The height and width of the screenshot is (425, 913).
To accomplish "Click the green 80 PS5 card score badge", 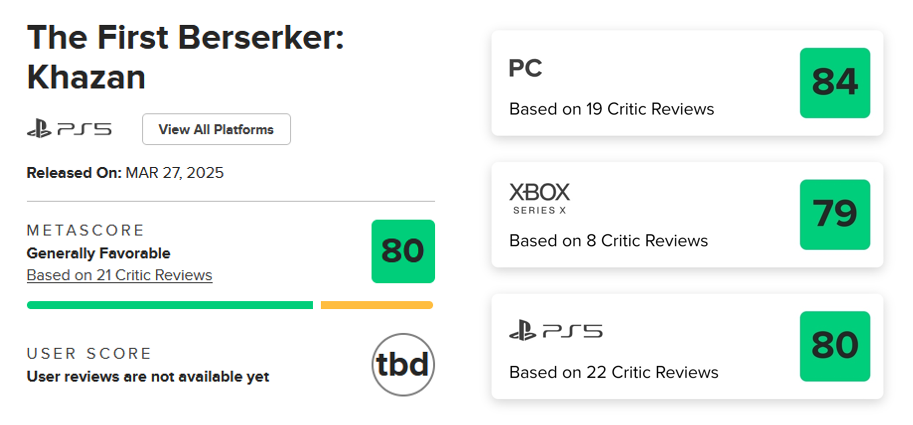I will tap(834, 346).
